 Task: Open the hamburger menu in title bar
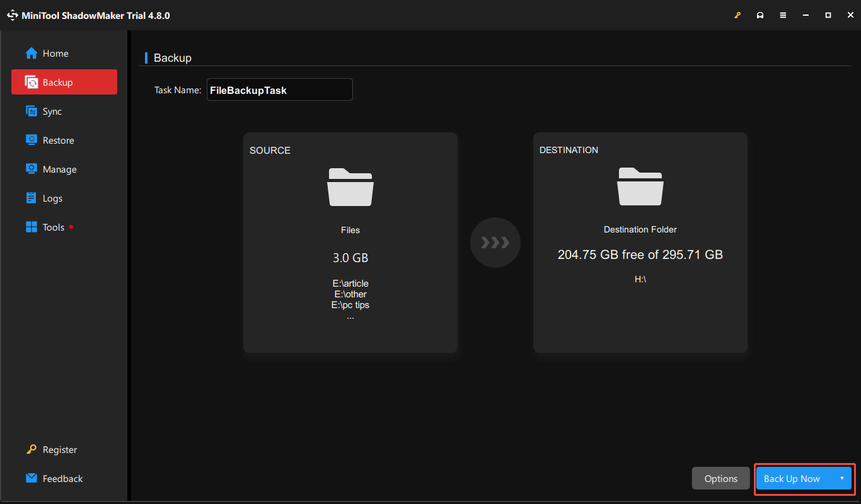click(783, 14)
